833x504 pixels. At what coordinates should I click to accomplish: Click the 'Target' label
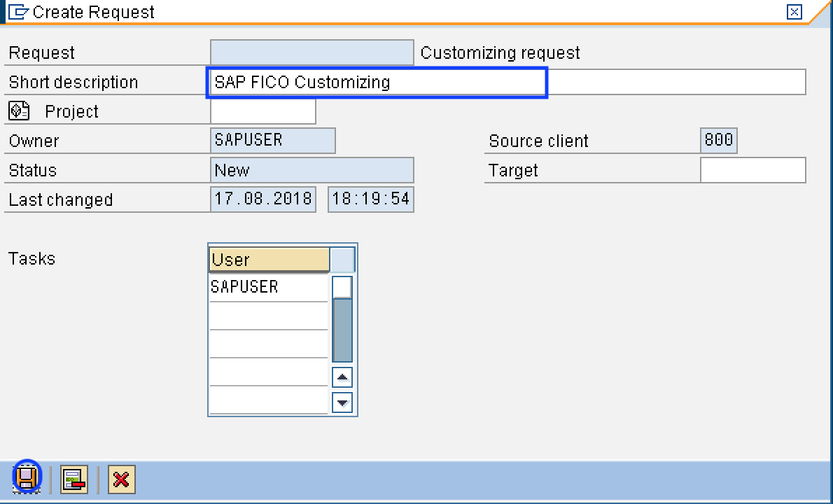coord(513,171)
